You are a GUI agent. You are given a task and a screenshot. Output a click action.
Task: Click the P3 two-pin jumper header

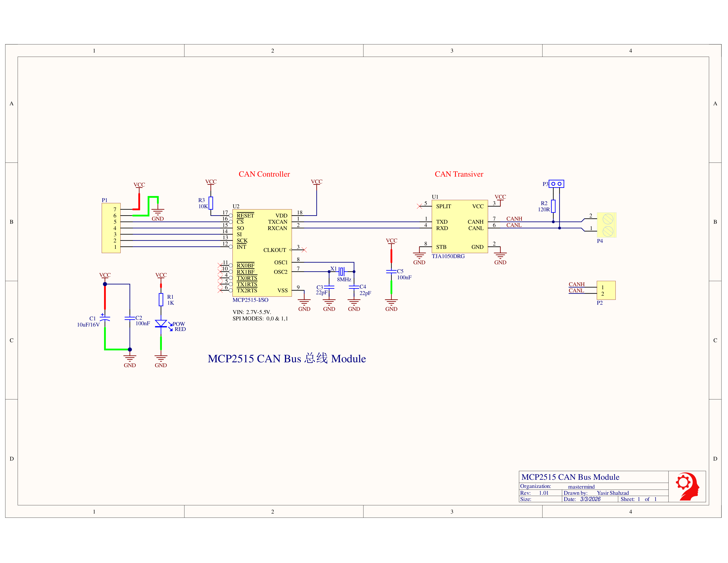pyautogui.click(x=556, y=184)
